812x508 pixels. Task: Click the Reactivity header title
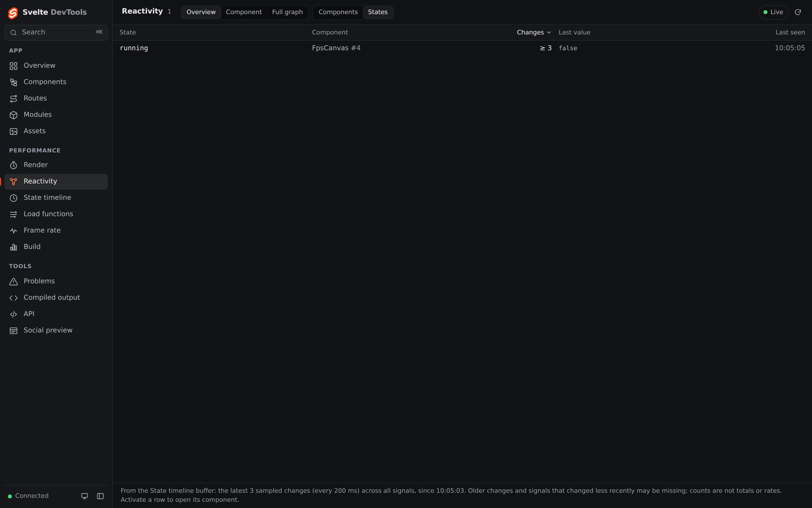click(x=142, y=11)
